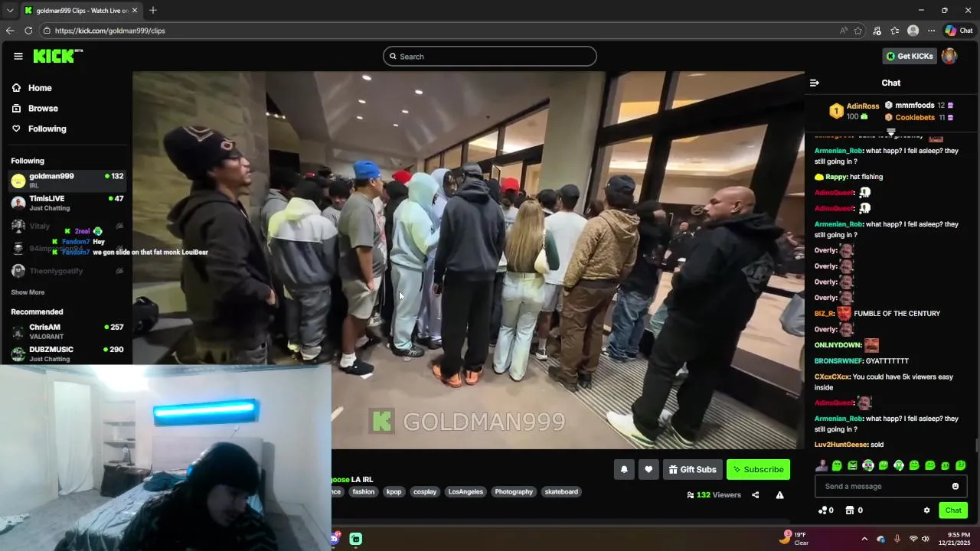
Task: Click BIZ_R username in chat
Action: click(x=823, y=314)
